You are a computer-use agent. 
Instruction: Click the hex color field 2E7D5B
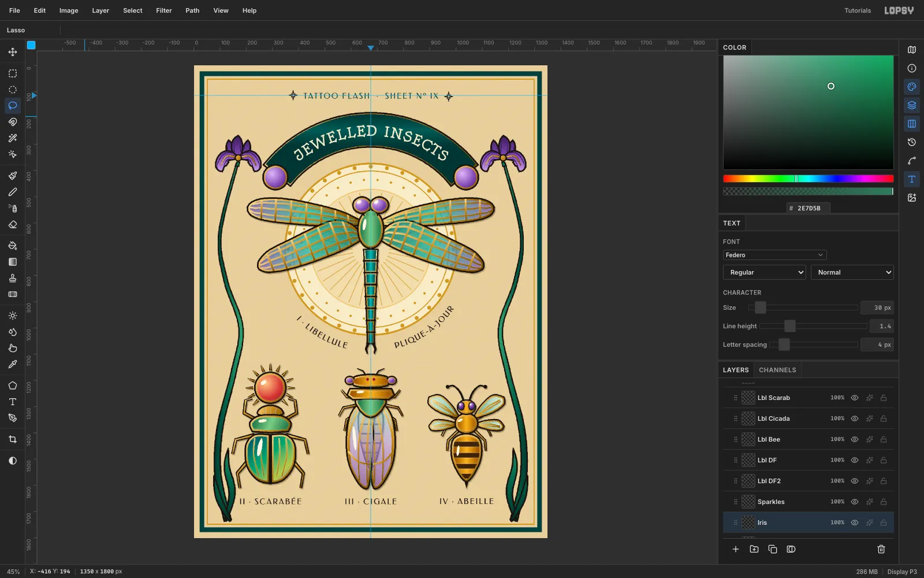coord(808,208)
